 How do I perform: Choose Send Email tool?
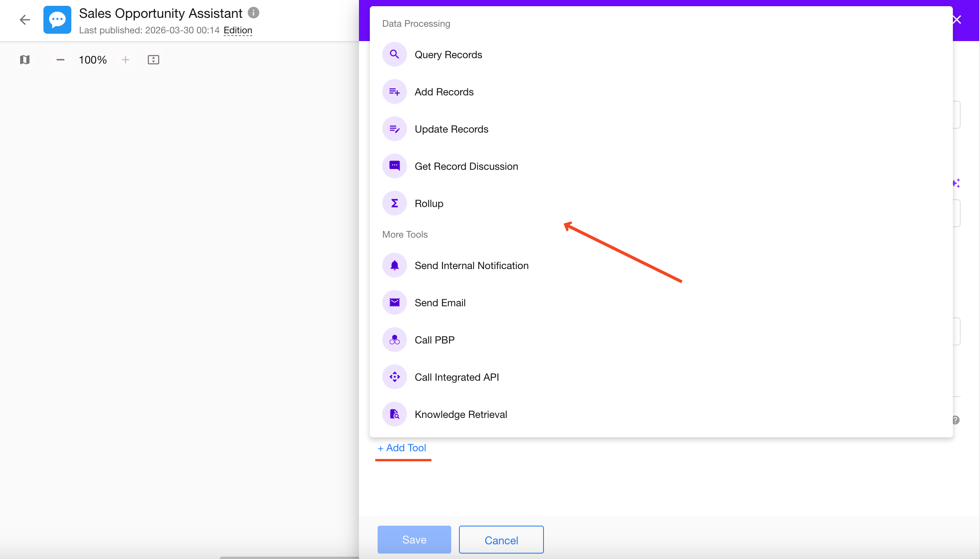pyautogui.click(x=661, y=302)
